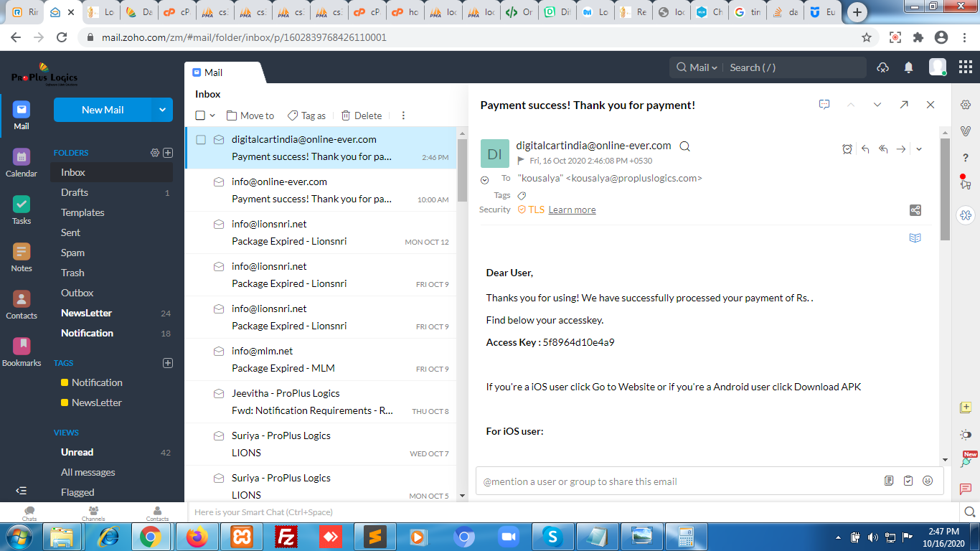
Task: Click the add comment icon beside subject
Action: click(x=824, y=105)
